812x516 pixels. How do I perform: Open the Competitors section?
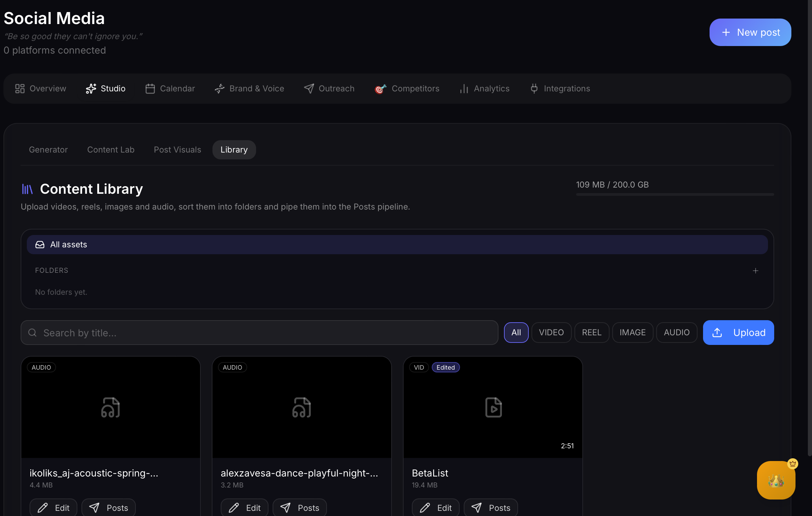(407, 89)
